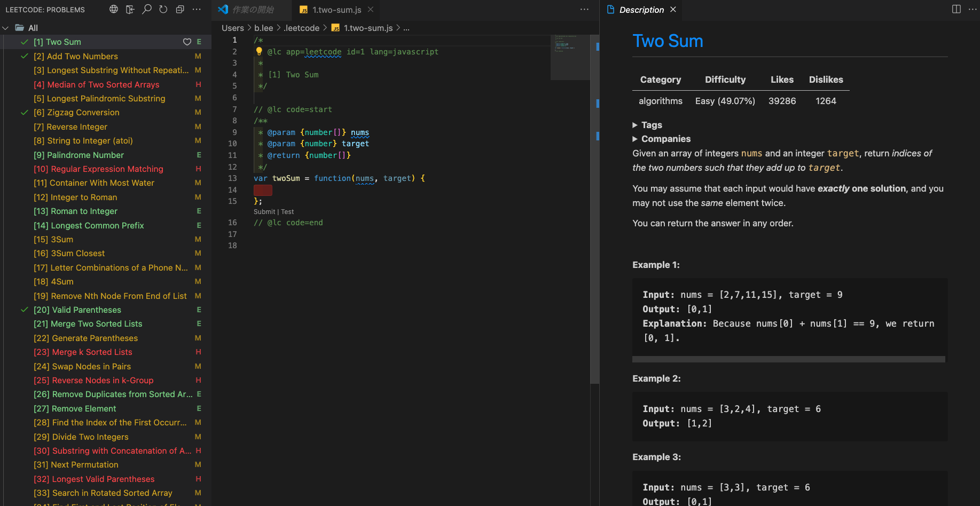Open the problem search magnifier
Viewport: 980px width, 506px height.
[147, 9]
